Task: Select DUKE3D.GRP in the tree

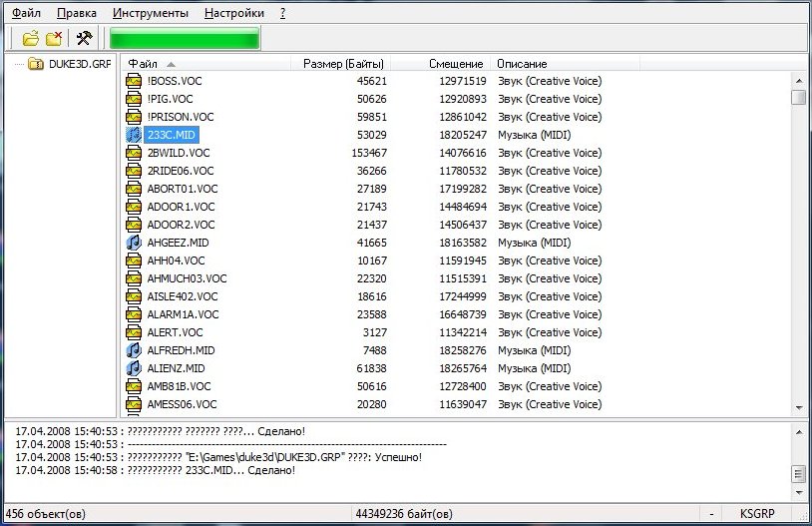Action: tap(80, 64)
